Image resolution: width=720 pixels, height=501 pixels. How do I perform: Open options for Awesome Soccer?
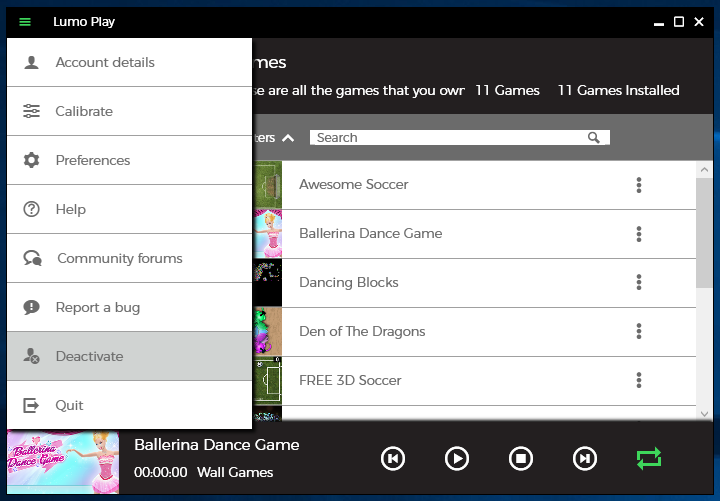[x=639, y=185]
